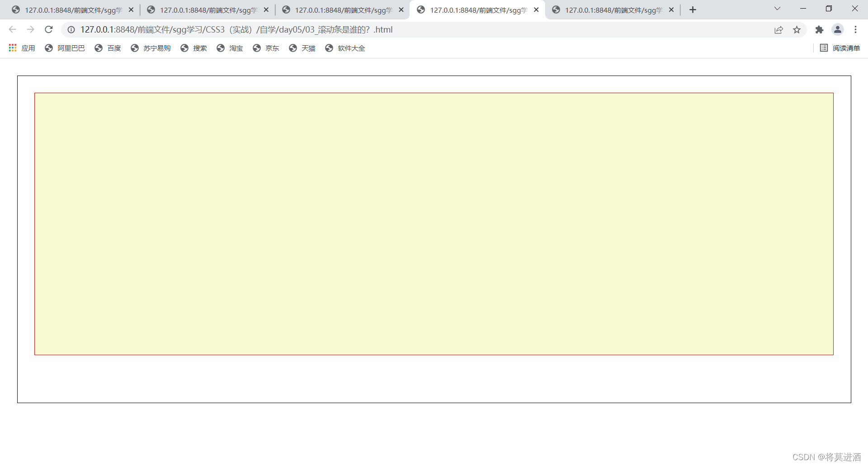Open the 天猫 bookmark
Viewport: 868px width, 466px height.
click(302, 48)
